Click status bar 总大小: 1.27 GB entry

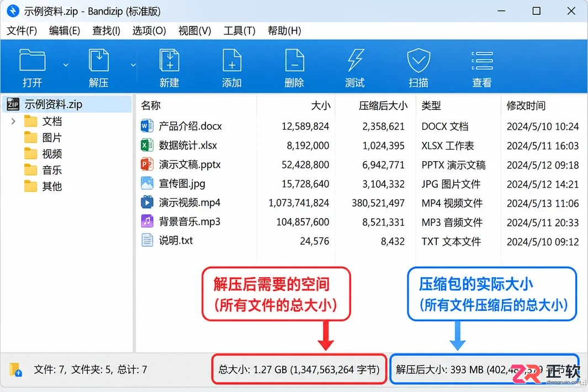(x=299, y=369)
